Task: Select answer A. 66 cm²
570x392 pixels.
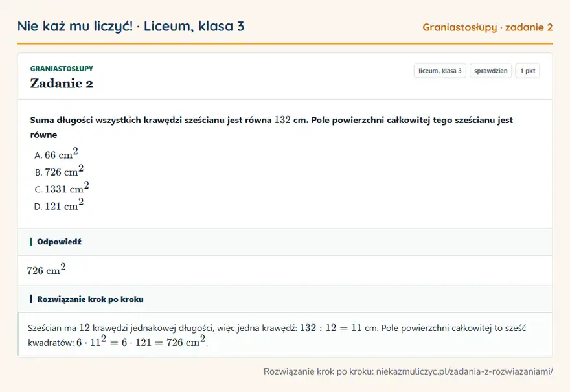Action: pos(56,154)
